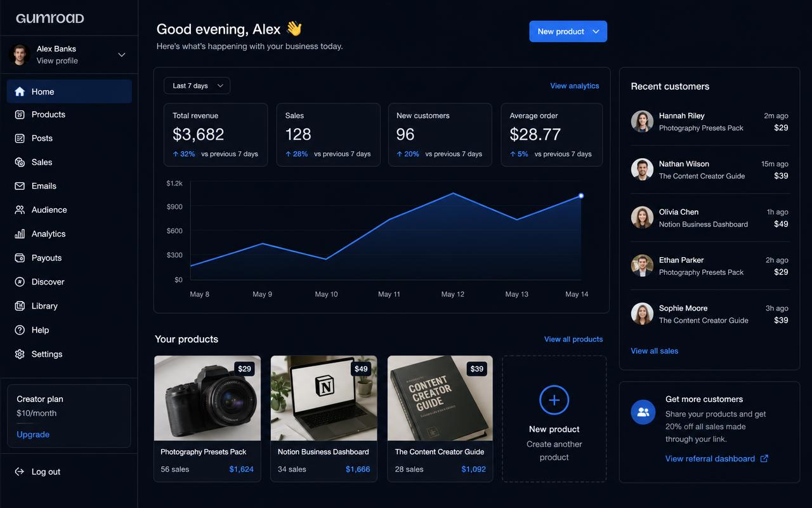Click the Log out label

46,472
